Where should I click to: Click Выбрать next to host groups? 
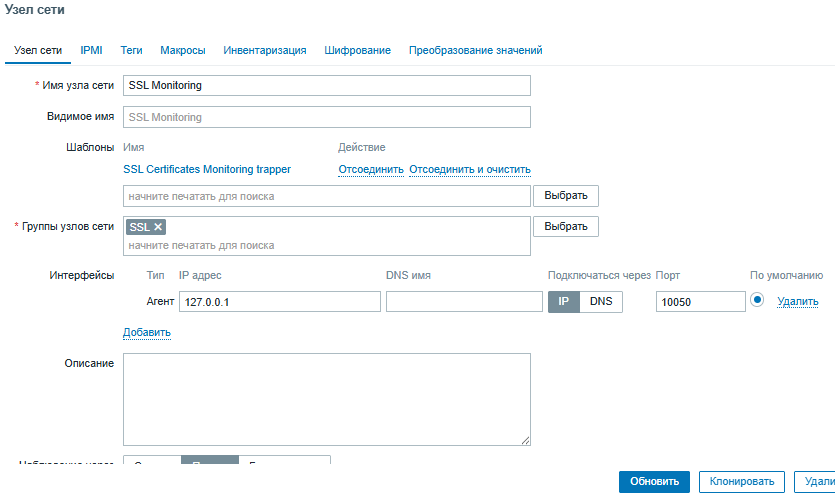coord(566,226)
